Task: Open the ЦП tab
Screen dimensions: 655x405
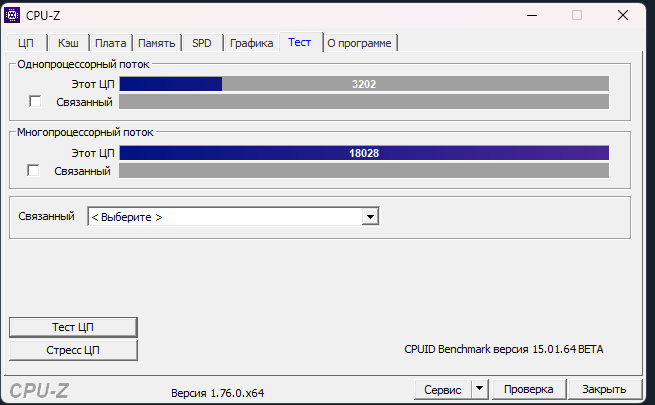Action: [26, 43]
